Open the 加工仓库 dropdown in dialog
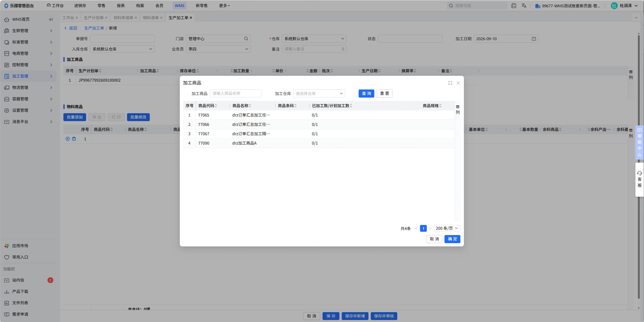Image resolution: width=644 pixels, height=322 pixels. 319,93
